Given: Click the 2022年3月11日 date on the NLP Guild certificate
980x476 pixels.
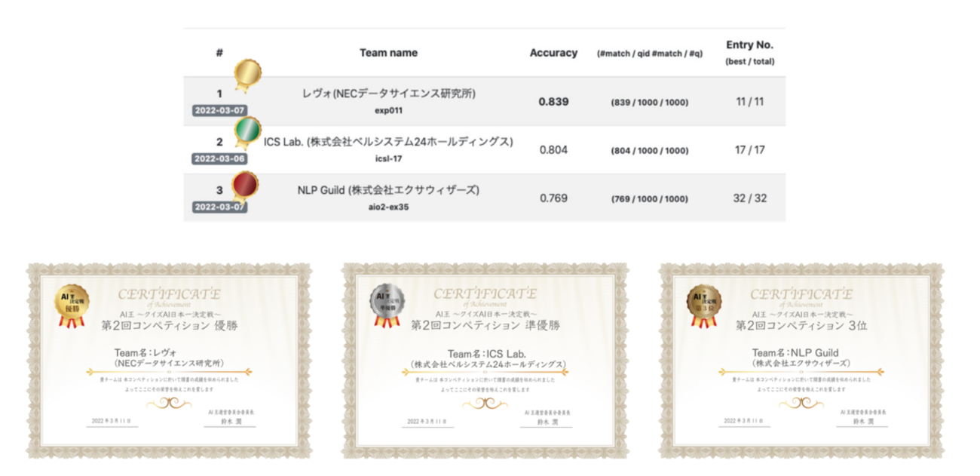Looking at the screenshot, I should pyautogui.click(x=743, y=420).
